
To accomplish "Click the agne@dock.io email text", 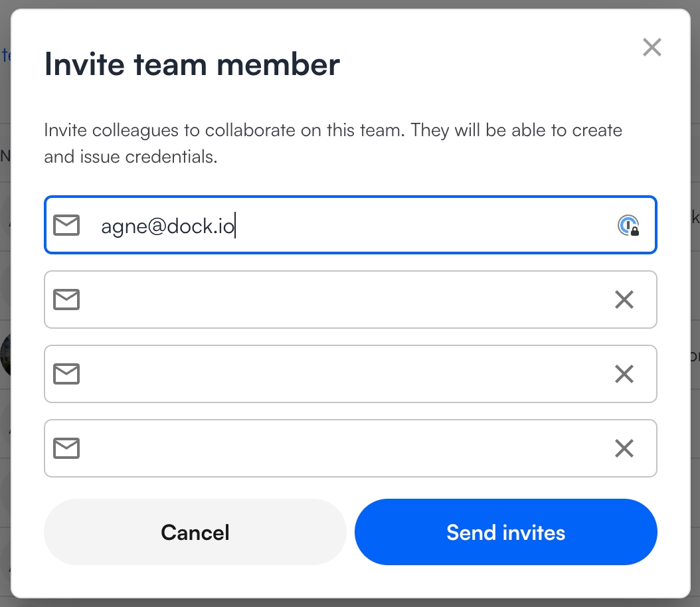I will [168, 226].
